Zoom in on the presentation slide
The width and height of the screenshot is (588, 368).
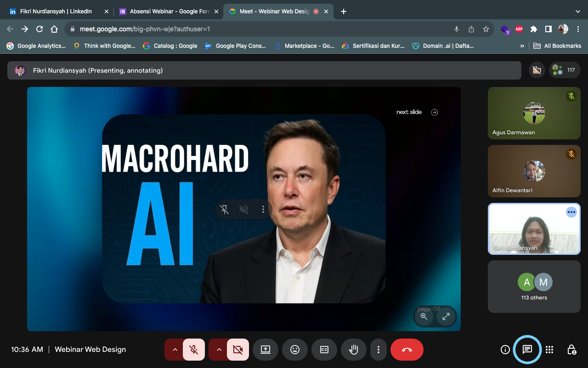(424, 316)
